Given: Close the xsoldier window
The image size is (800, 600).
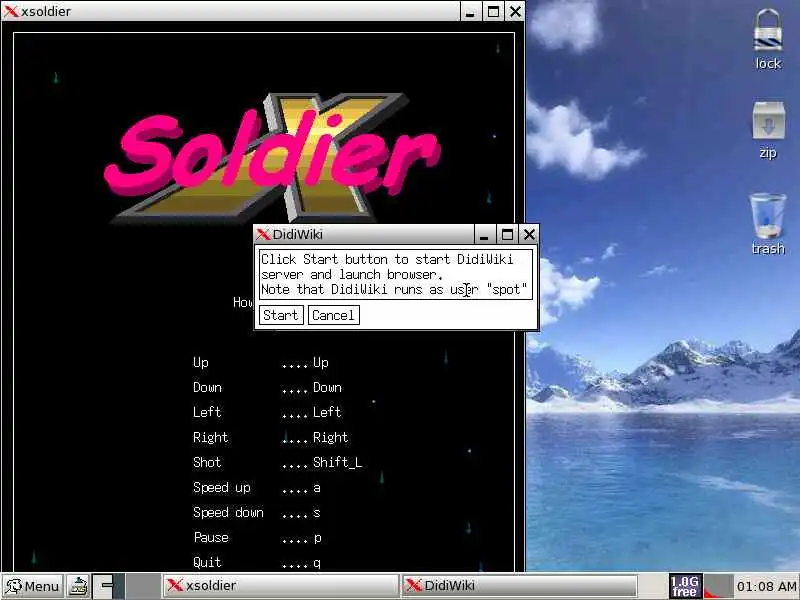Looking at the screenshot, I should [x=515, y=11].
